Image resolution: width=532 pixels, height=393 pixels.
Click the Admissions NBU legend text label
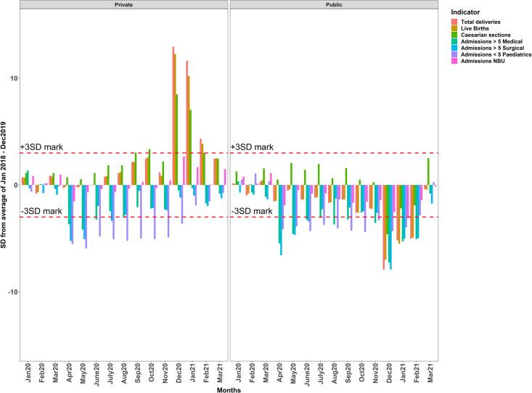click(x=483, y=61)
